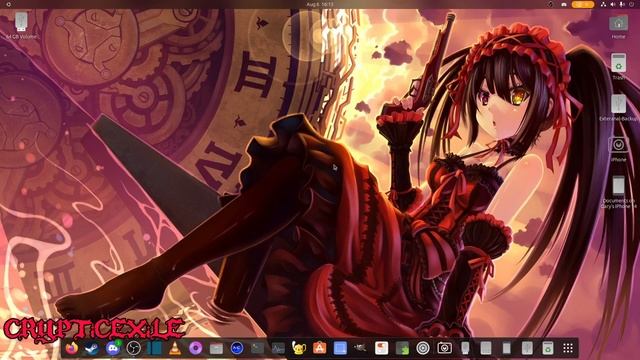
Task: Launch VLC media player
Action: [175, 348]
